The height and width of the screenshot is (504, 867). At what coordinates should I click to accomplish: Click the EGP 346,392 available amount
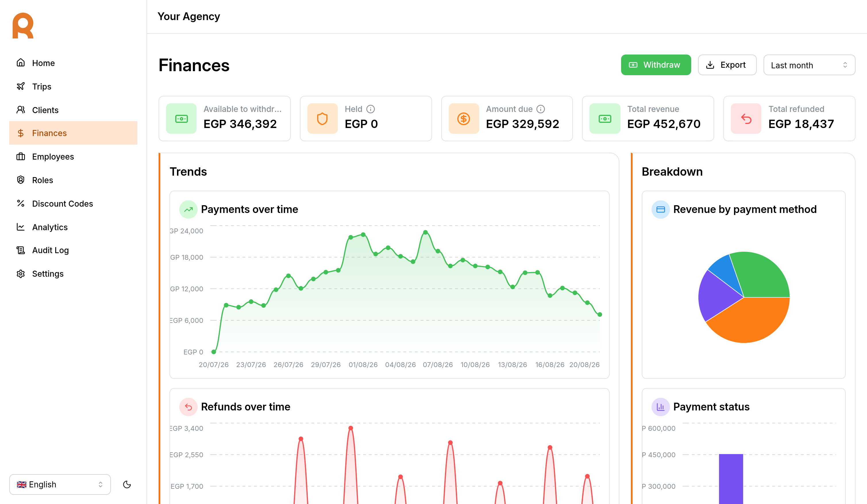click(240, 124)
